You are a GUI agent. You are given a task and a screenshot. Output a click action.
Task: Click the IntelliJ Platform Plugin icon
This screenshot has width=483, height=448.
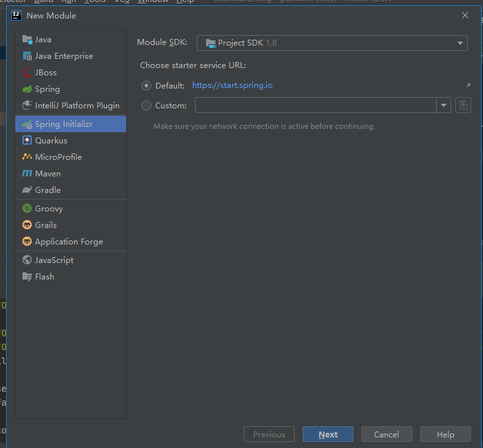coord(27,105)
